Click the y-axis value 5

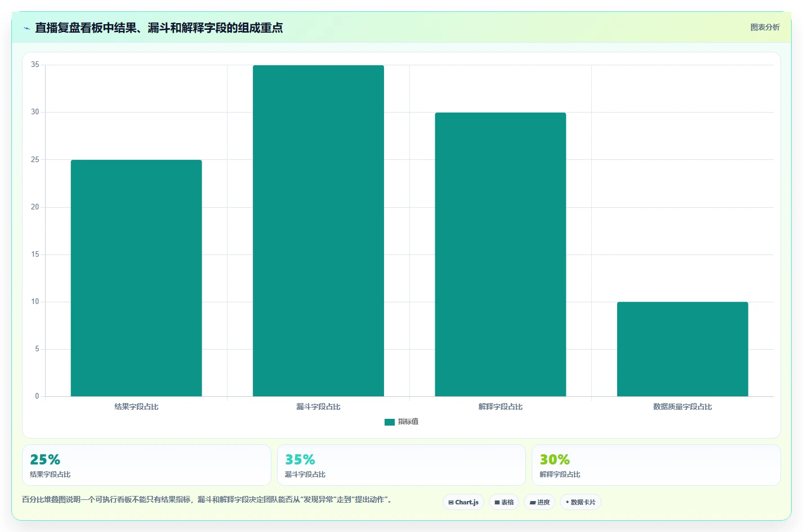click(37, 349)
